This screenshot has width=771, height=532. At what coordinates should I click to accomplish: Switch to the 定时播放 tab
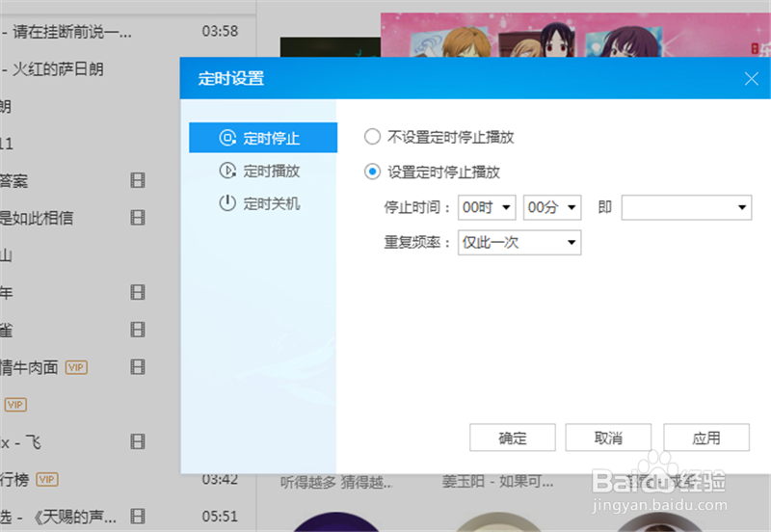[263, 171]
